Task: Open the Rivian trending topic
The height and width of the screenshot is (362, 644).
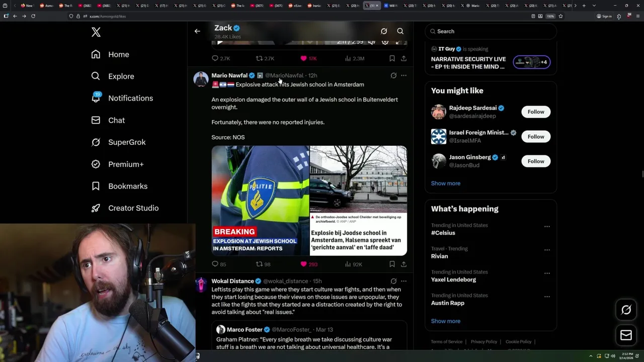Action: (x=439, y=256)
